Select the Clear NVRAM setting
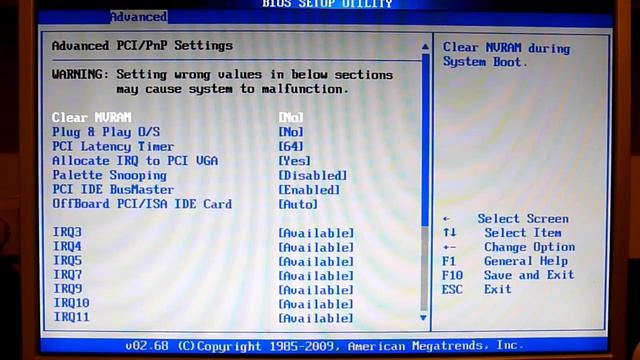Screen dimensions: 640x360 [x=91, y=118]
